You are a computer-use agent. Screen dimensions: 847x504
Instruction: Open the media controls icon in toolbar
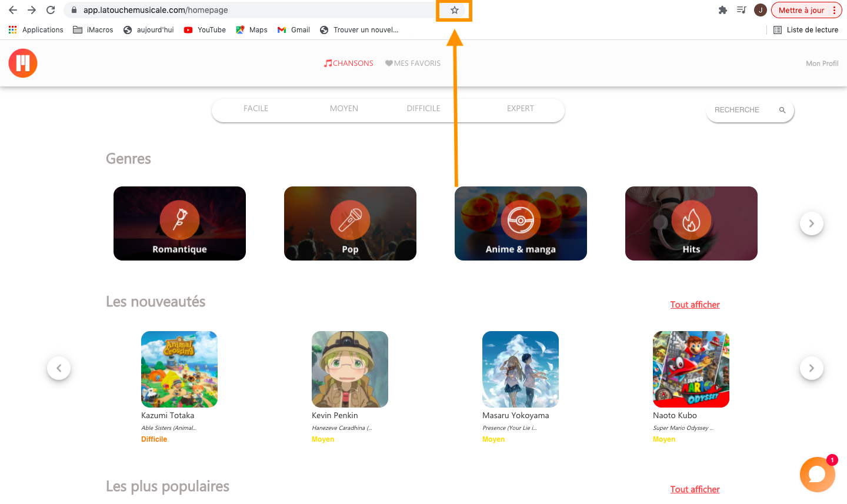[x=742, y=10]
